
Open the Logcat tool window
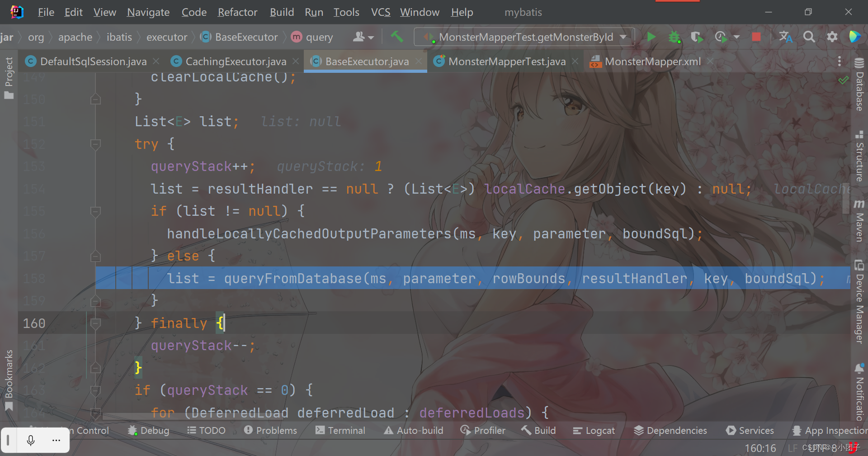594,430
